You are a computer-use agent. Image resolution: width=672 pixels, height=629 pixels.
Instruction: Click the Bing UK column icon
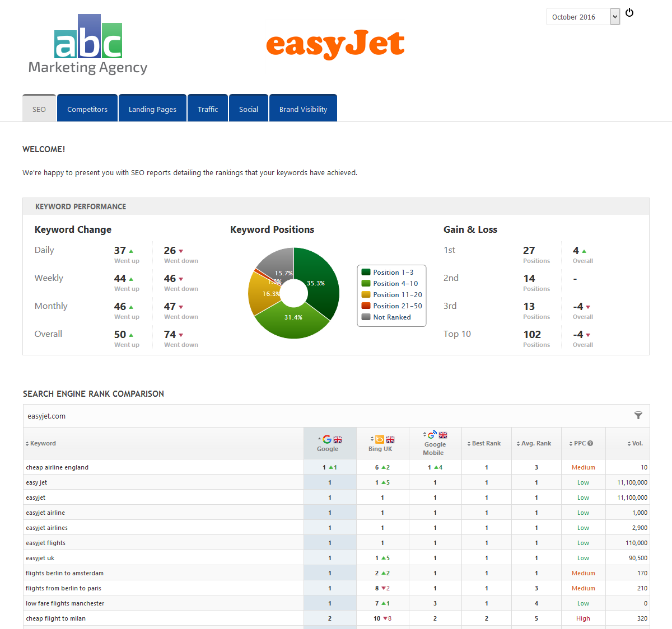(x=380, y=439)
